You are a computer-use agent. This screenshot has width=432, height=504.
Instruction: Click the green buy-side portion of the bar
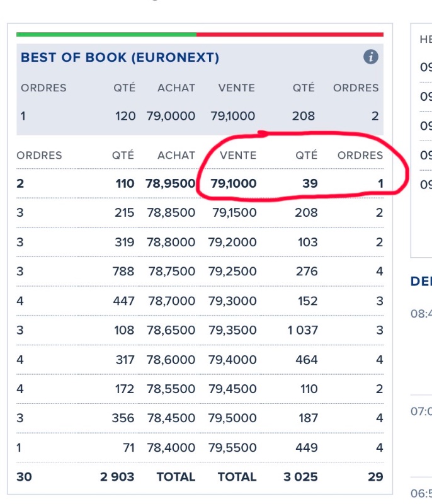coord(106,34)
